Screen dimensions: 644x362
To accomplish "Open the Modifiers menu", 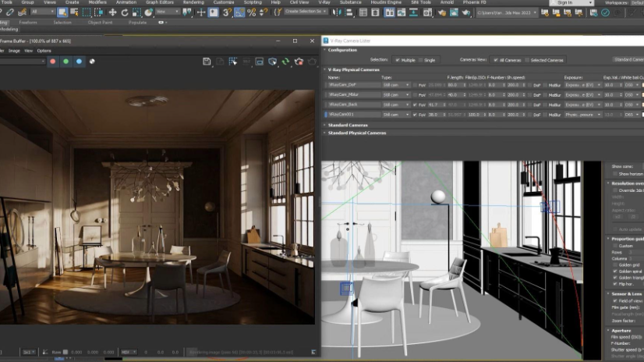I will coord(97,2).
